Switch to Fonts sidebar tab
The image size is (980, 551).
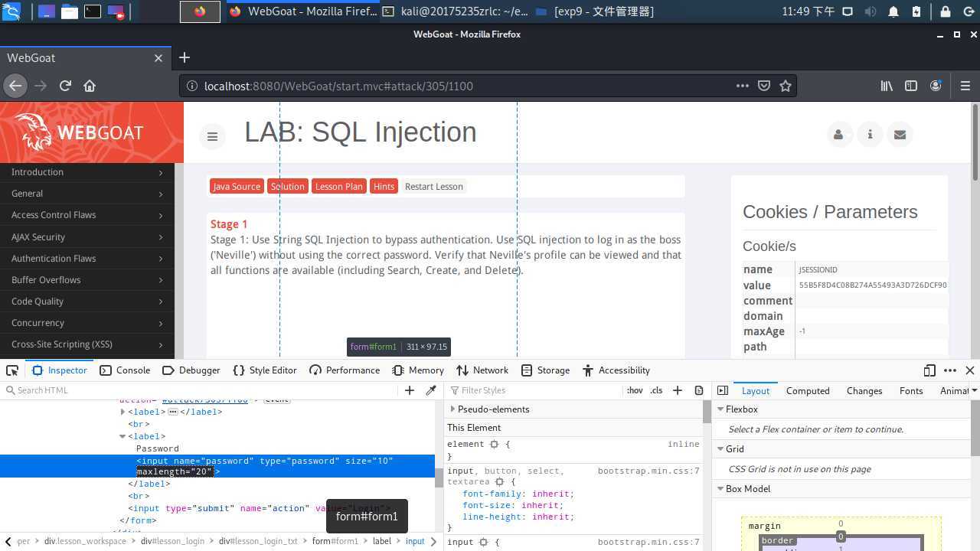(911, 390)
